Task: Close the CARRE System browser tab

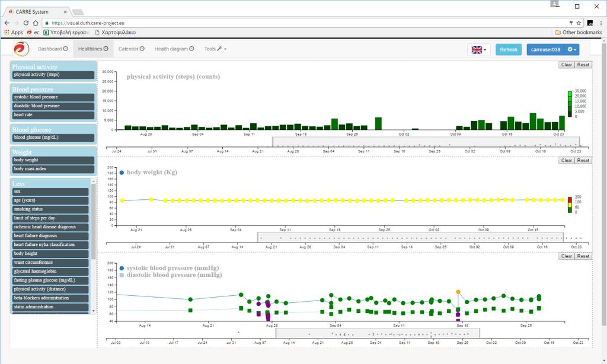Action: (x=65, y=12)
